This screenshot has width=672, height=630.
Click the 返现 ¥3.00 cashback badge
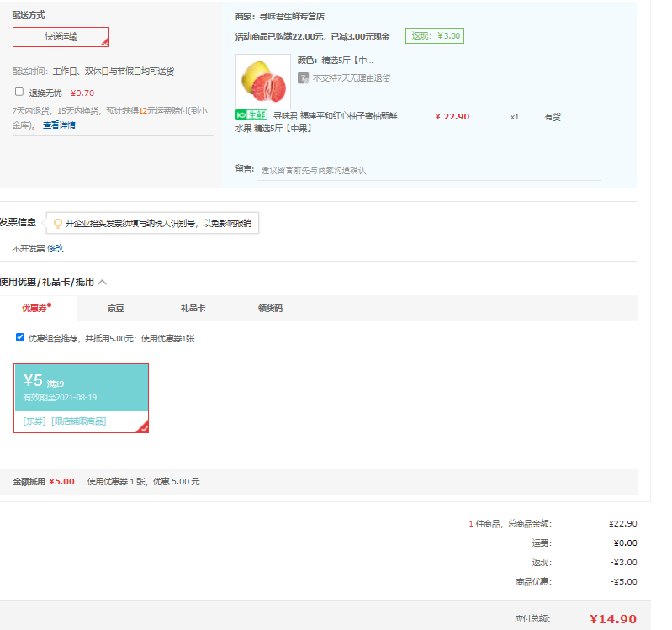(x=435, y=36)
